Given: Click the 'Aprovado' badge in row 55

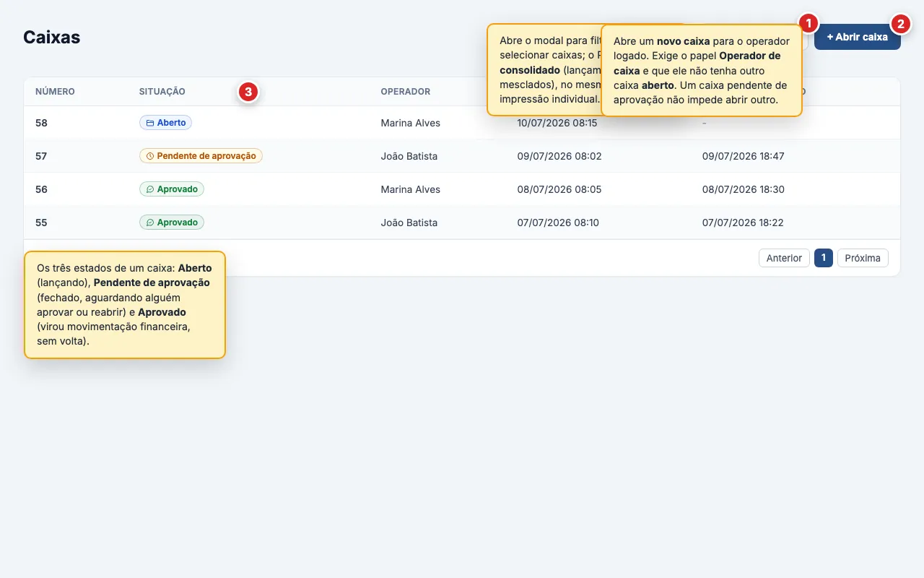Looking at the screenshot, I should 172,223.
